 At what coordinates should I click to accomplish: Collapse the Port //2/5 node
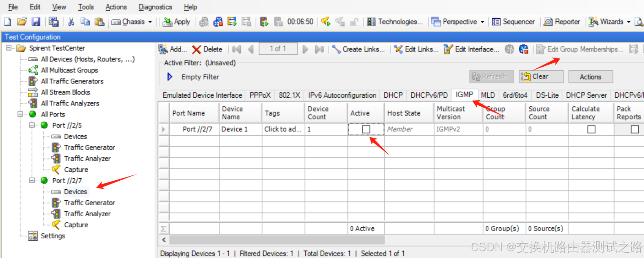point(32,125)
